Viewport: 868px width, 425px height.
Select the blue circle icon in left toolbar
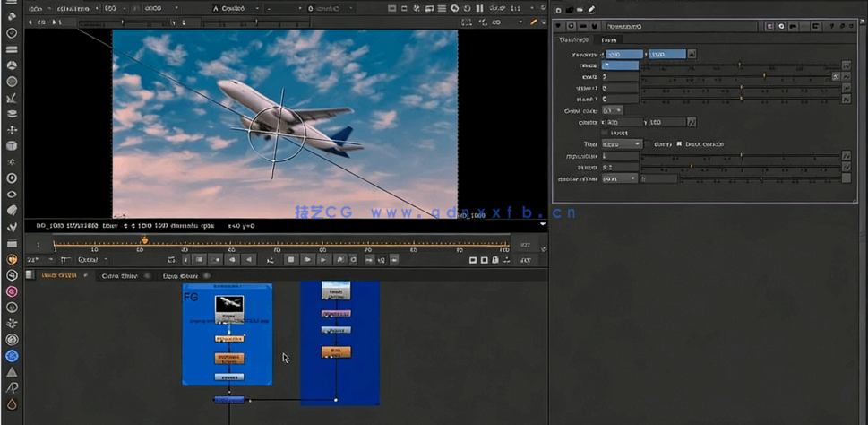[12, 355]
